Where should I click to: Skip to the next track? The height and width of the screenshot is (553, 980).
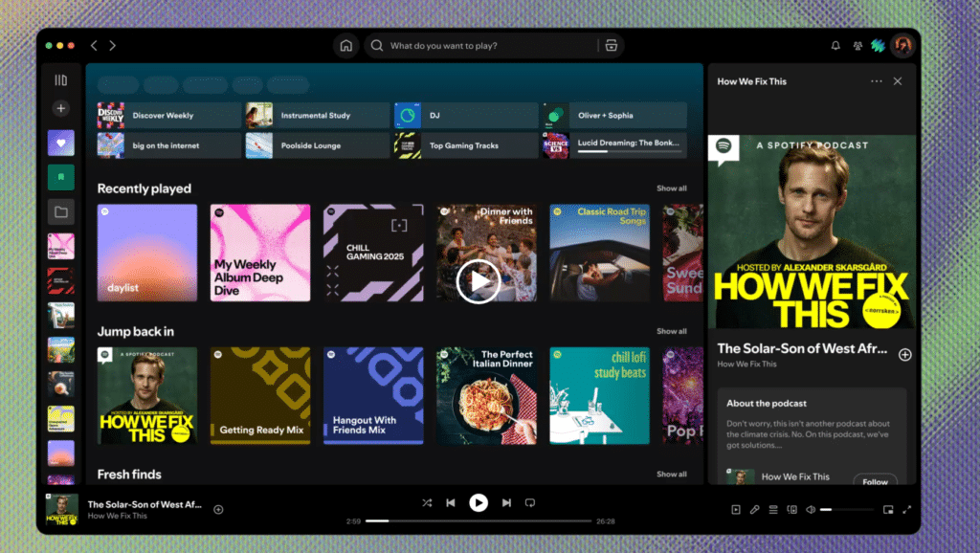coord(506,503)
